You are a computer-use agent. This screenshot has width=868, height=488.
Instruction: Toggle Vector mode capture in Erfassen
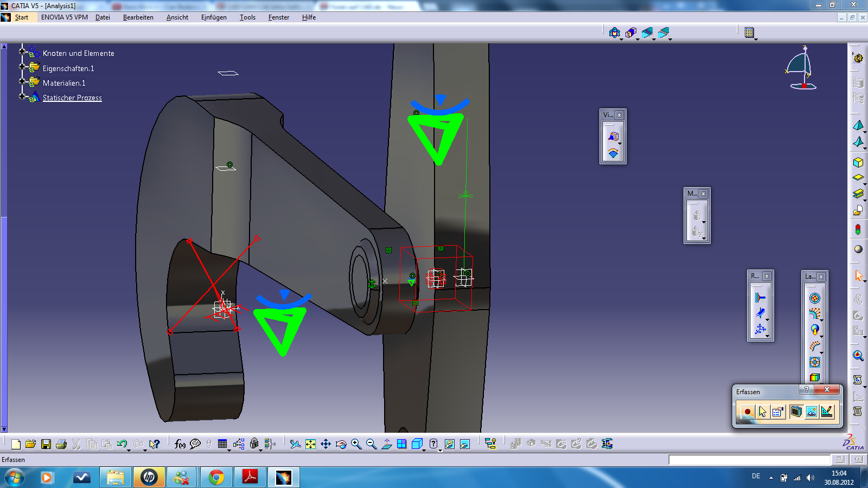pyautogui.click(x=826, y=412)
